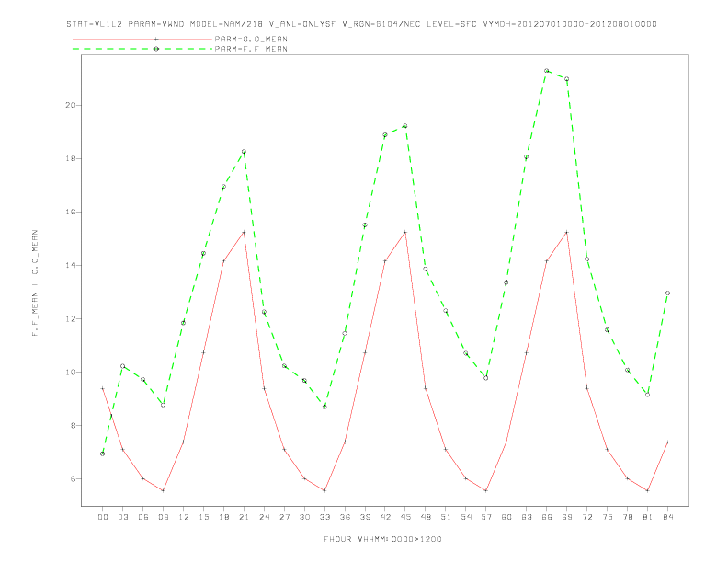Image resolution: width=728 pixels, height=563 pixels.
Task: Select the PARM=F.F_MEAN legend label
Action: pos(251,49)
